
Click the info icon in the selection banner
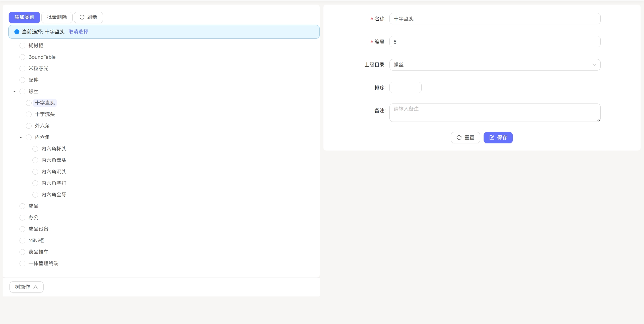pos(16,32)
